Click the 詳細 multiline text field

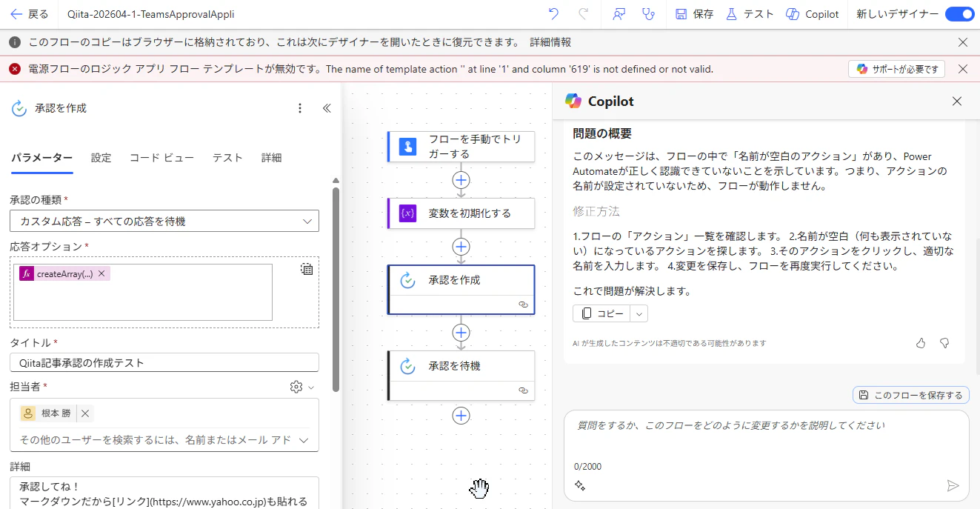coord(164,493)
